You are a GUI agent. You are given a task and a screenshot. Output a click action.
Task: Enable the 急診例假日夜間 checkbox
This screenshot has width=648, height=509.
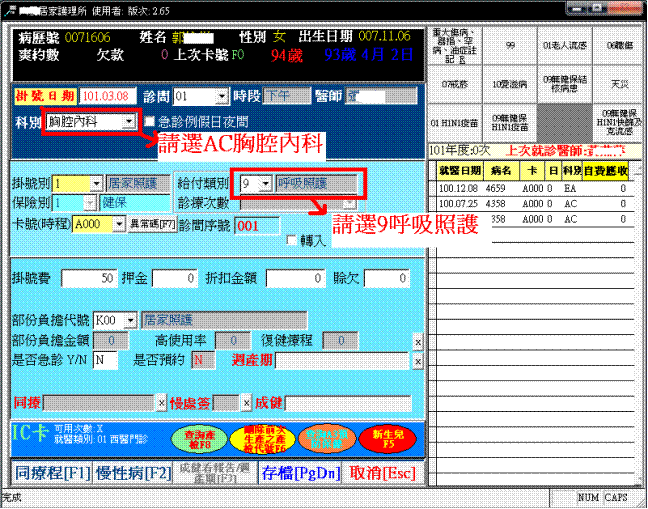pos(150,121)
